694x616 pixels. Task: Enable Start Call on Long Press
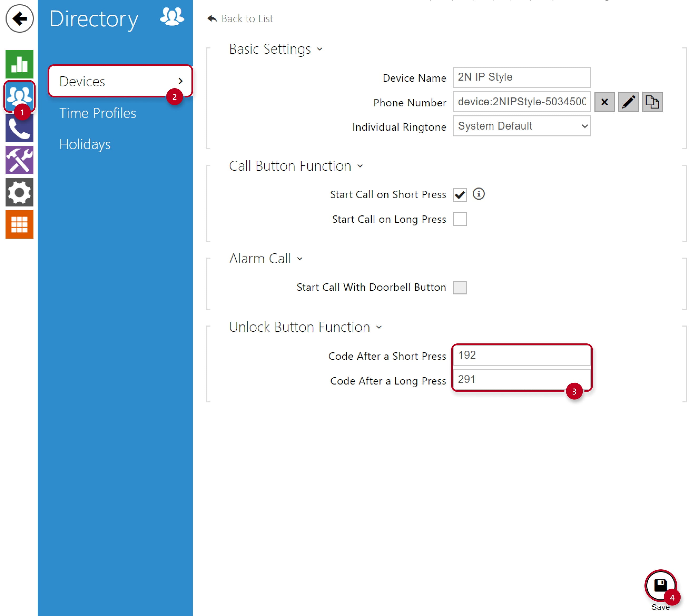coord(460,219)
